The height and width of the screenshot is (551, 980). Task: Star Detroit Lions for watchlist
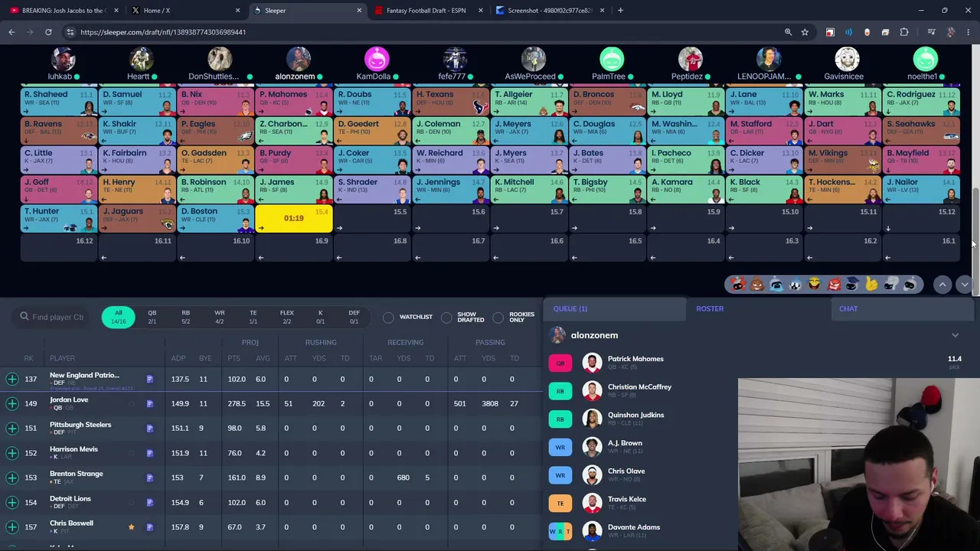(131, 502)
